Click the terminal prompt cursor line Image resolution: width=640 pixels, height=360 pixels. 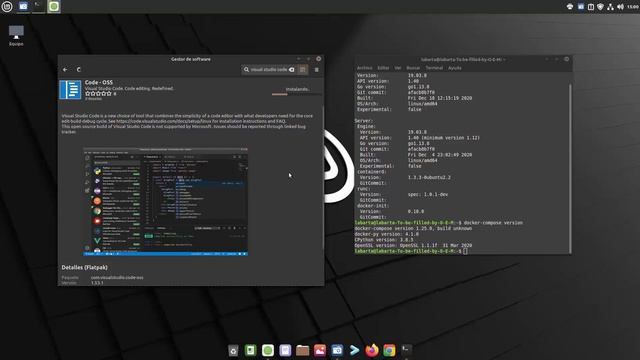point(411,251)
